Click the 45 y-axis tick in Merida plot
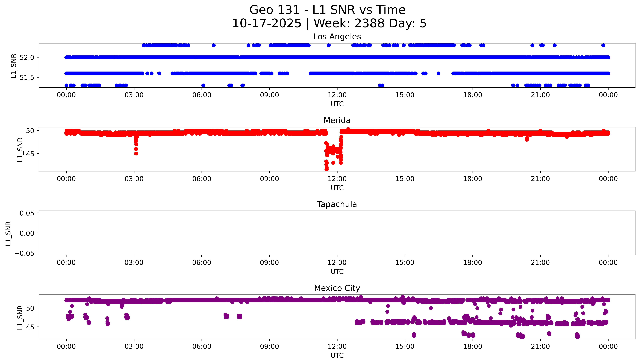This screenshot has height=364, width=640. click(x=30, y=154)
